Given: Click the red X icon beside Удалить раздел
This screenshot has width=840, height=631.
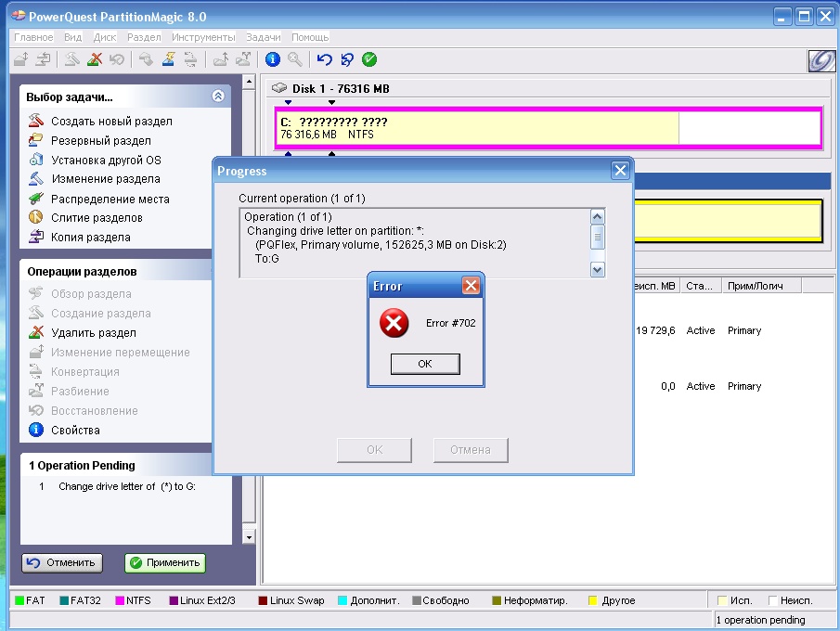Looking at the screenshot, I should (x=36, y=332).
